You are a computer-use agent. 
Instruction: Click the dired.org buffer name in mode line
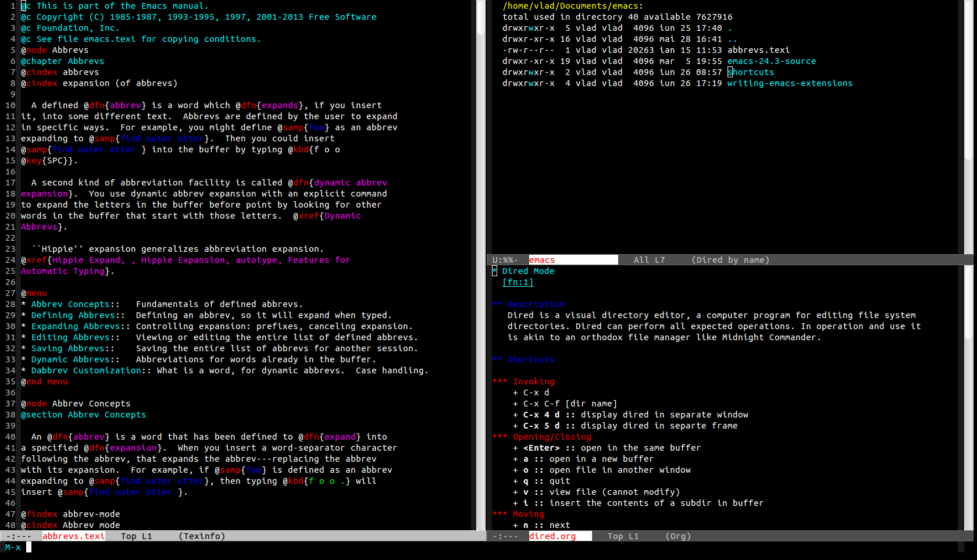tap(552, 536)
